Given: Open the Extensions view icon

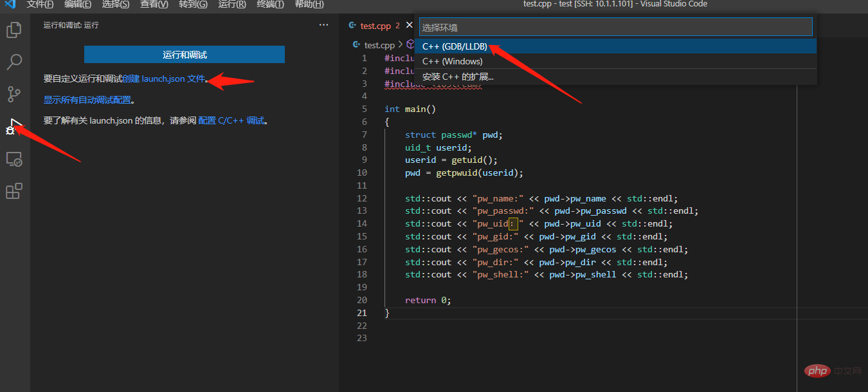Looking at the screenshot, I should pos(14,191).
